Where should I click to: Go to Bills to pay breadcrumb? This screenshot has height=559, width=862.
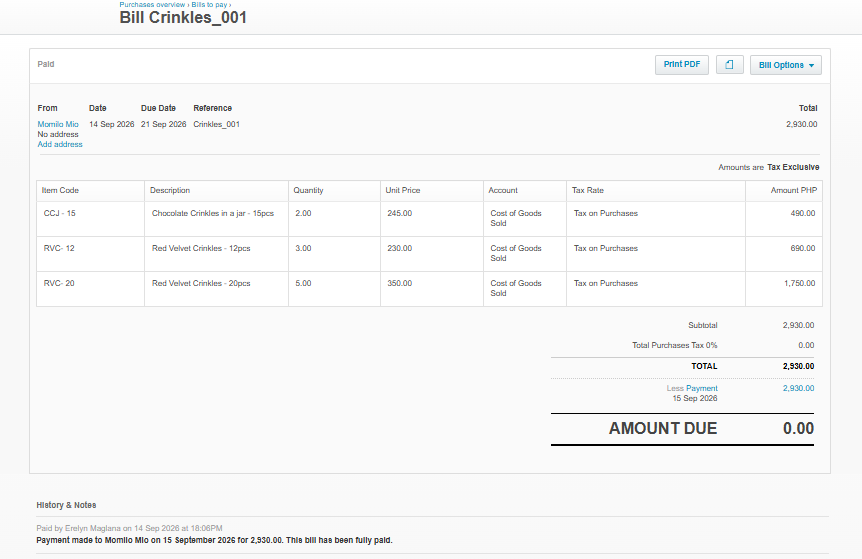coord(209,4)
